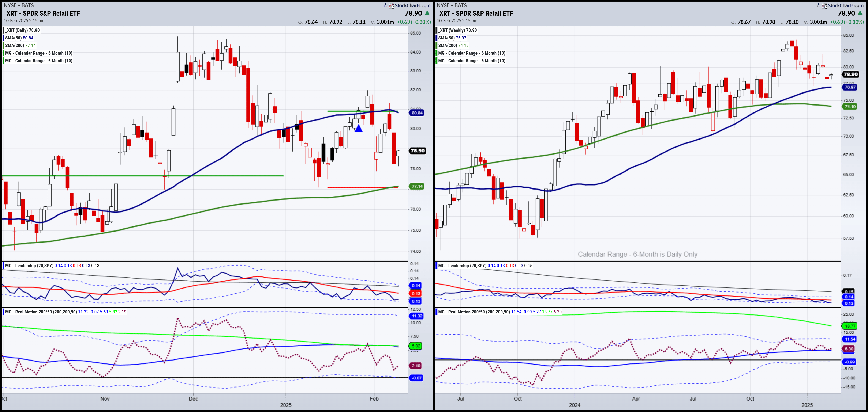Click the O: 78.64 open value in the daily header

tap(308, 22)
